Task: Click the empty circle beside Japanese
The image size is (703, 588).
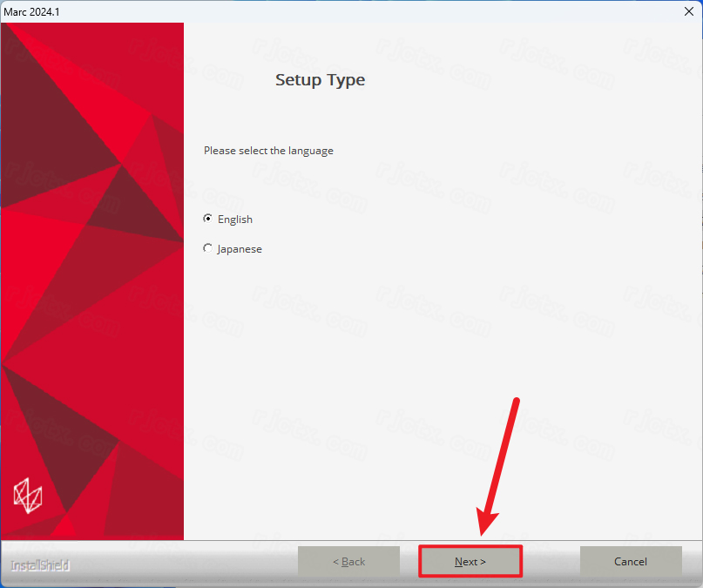Action: click(207, 248)
